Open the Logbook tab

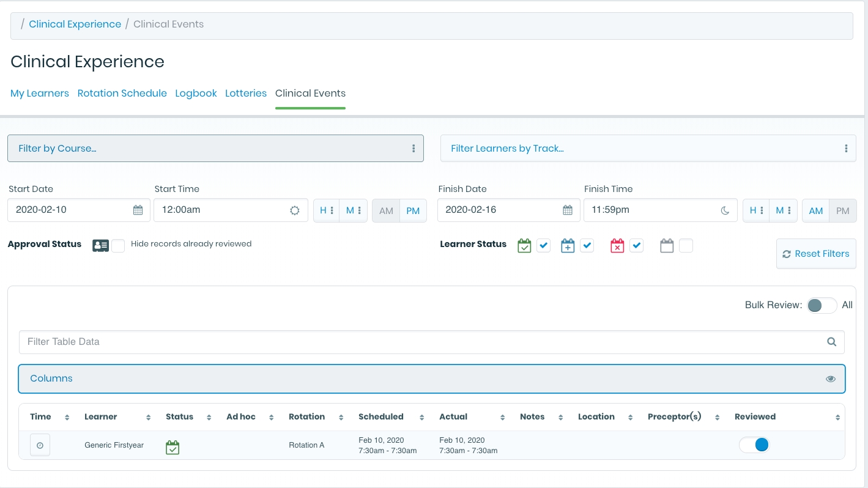(x=196, y=94)
